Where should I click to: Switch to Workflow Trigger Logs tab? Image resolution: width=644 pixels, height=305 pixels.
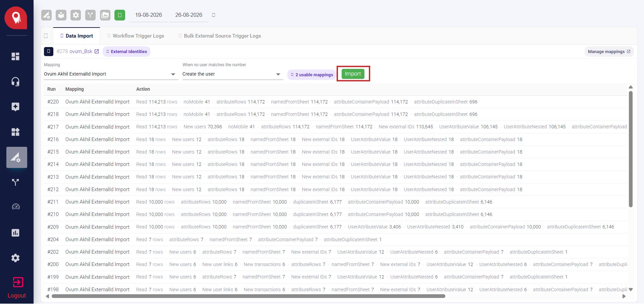[x=136, y=36]
